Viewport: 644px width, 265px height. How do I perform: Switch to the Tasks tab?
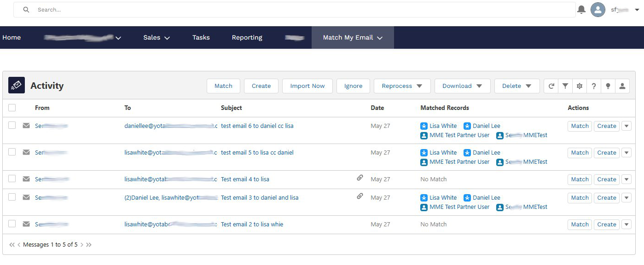[x=201, y=38]
